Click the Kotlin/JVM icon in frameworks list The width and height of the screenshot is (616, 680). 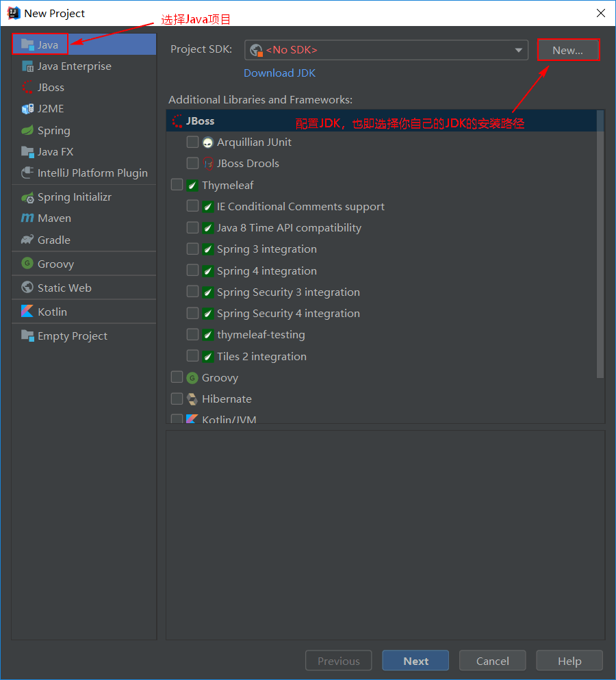coord(192,418)
